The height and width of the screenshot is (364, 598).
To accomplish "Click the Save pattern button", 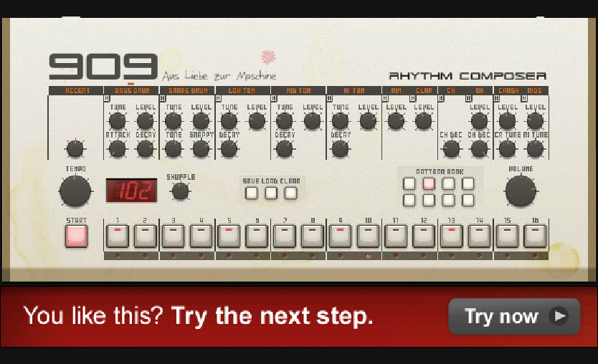I will pos(252,193).
